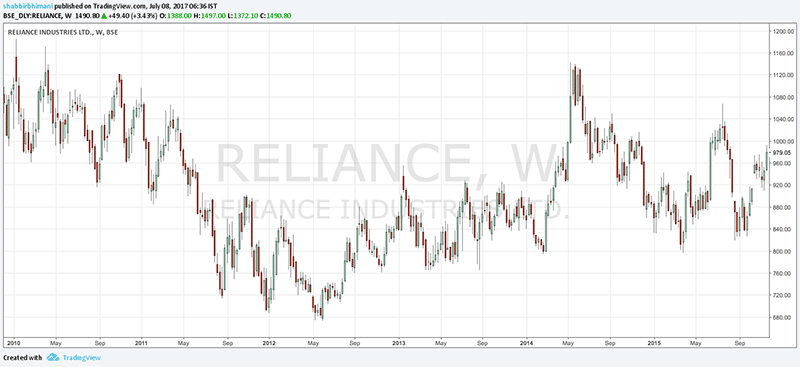Open the TradingView link beside Created with
800x367 pixels.
pyautogui.click(x=82, y=358)
